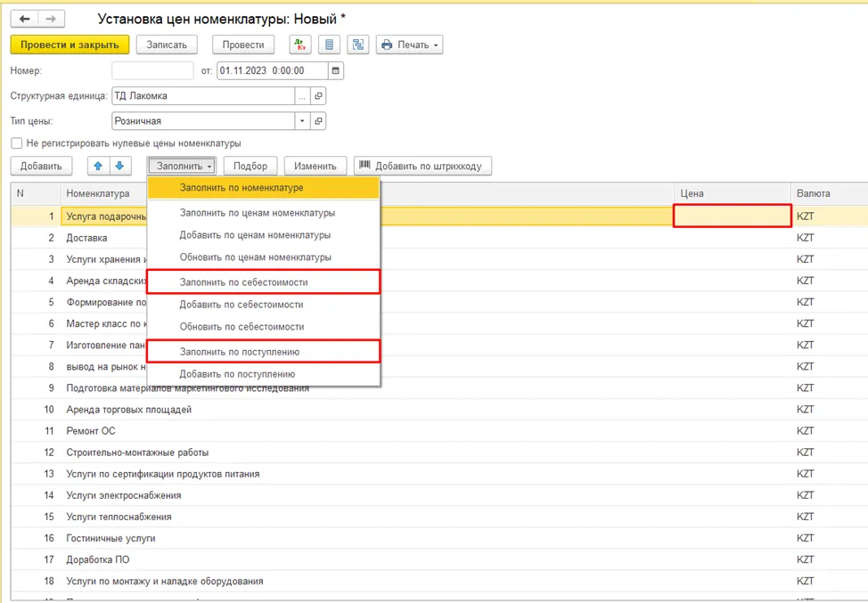Image resolution: width=868 pixels, height=603 pixels.
Task: Open the Печать dropdown menu
Action: 410,45
